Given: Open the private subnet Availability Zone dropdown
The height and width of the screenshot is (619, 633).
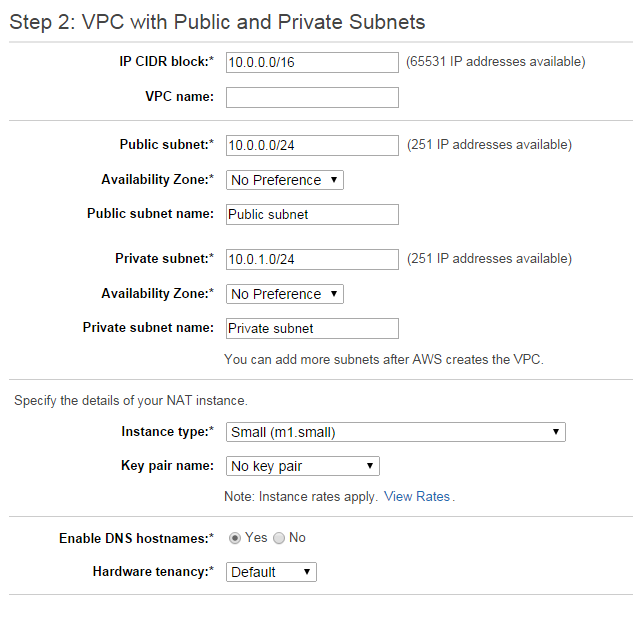Looking at the screenshot, I should click(285, 294).
